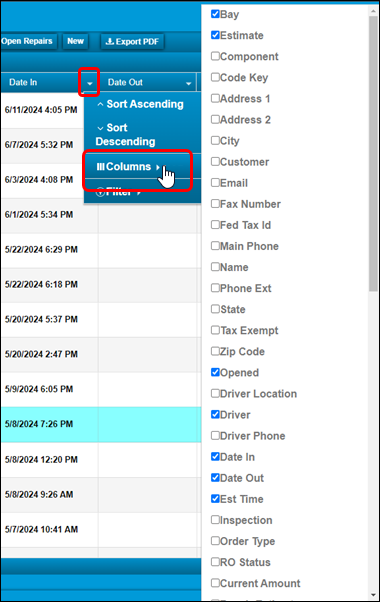Tick the Main Phone checkbox

[x=215, y=246]
